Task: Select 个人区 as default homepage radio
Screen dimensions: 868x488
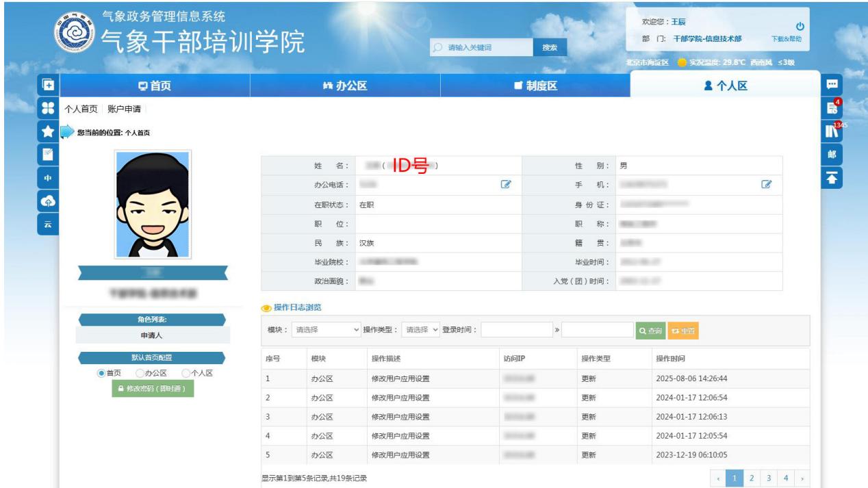Action: tap(186, 373)
